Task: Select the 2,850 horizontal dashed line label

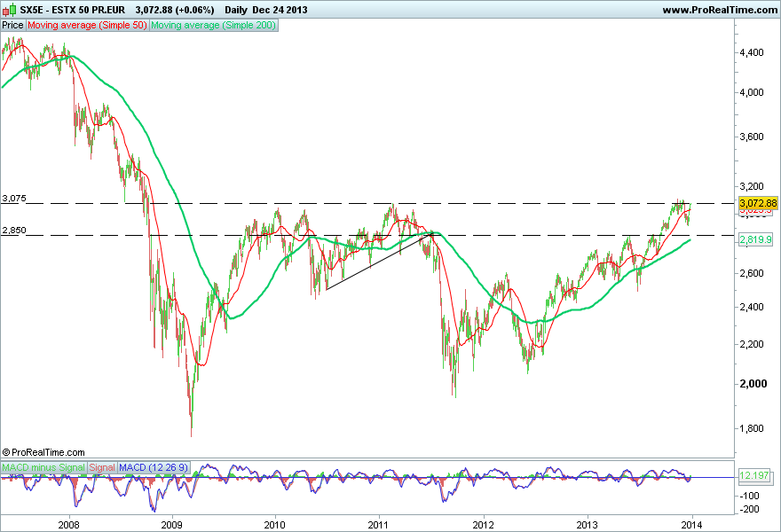Action: pos(14,230)
